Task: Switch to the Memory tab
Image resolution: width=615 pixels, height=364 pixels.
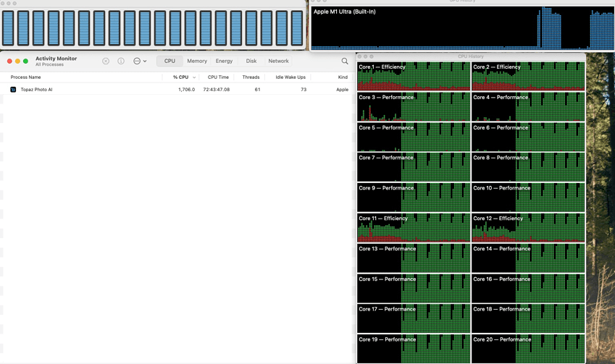Action: (x=197, y=61)
